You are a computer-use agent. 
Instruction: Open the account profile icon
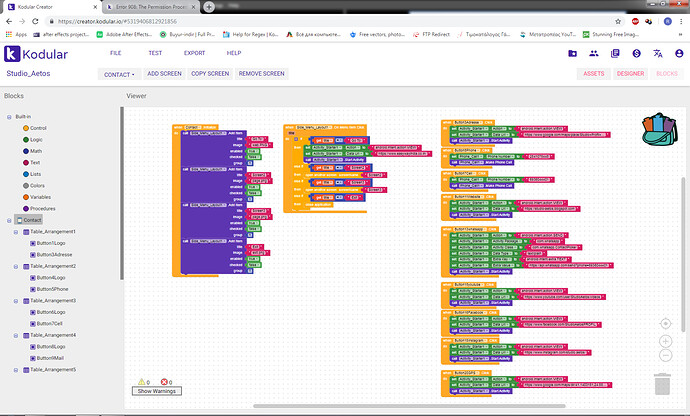tap(679, 53)
